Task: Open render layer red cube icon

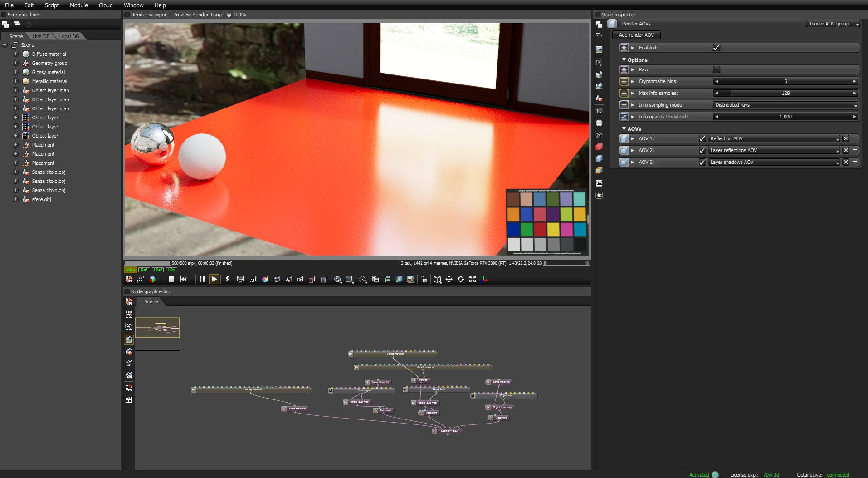Action: tap(599, 147)
